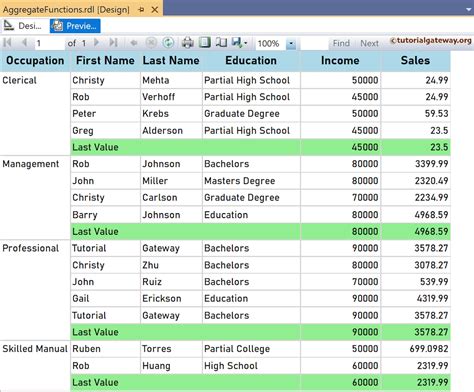Open document list dropdown at top right
474x392 pixels.
tap(468, 9)
